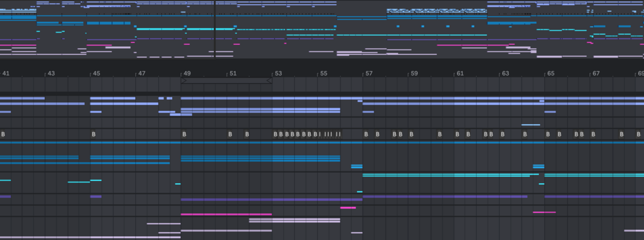Select the B clip at bar 41
This screenshot has width=644, height=240.
tap(3, 134)
